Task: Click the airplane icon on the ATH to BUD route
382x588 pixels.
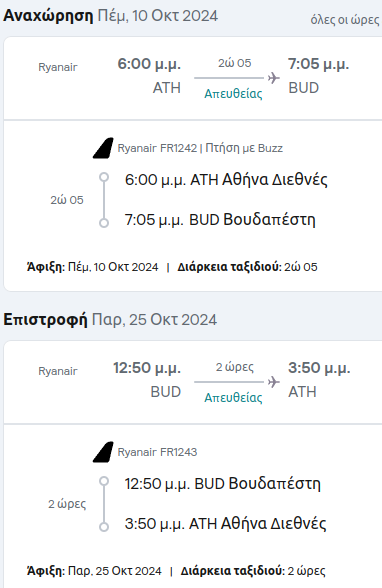Action: point(274,78)
